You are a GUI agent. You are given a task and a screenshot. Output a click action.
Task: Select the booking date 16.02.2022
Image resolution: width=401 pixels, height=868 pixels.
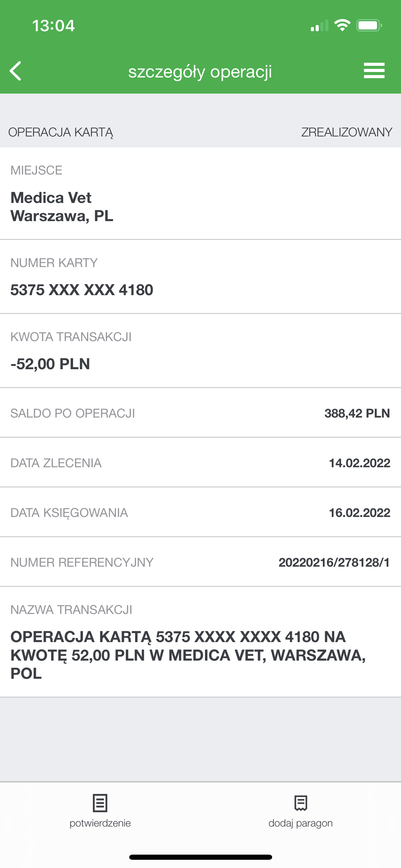(x=360, y=513)
